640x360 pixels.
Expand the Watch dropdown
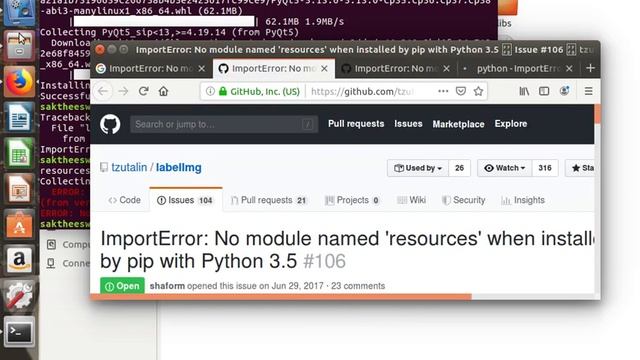tap(505, 168)
